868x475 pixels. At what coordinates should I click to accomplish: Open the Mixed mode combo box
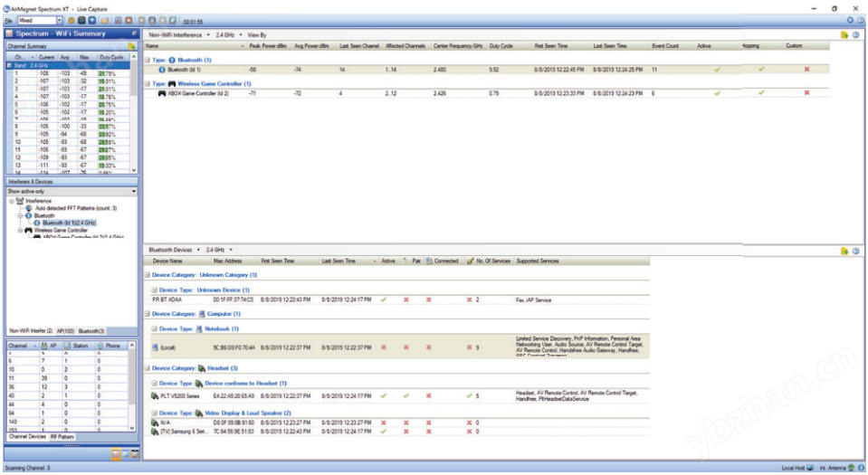click(60, 20)
